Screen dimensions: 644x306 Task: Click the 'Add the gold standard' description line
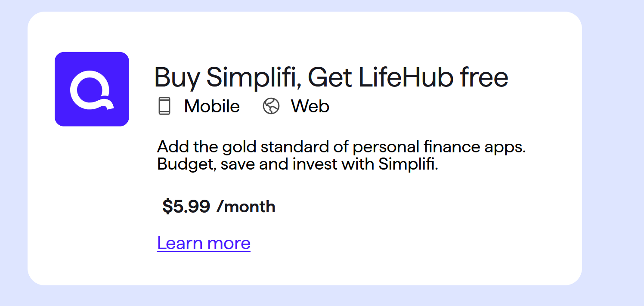[x=342, y=148]
